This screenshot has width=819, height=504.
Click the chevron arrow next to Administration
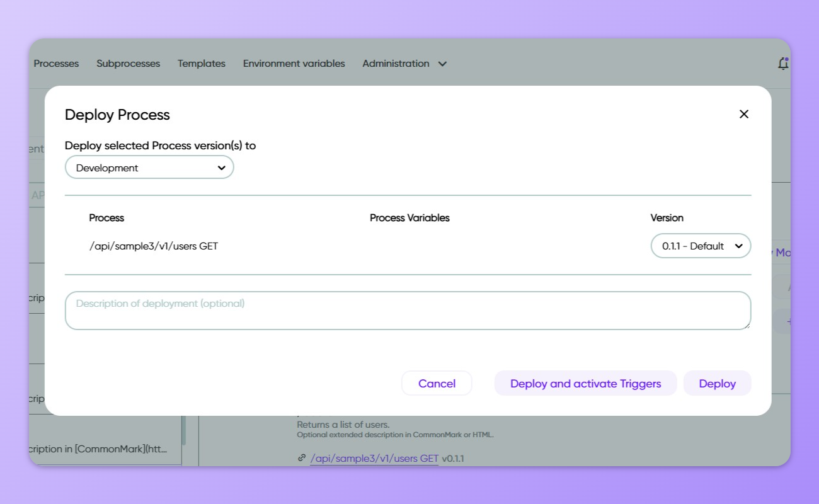coord(442,64)
